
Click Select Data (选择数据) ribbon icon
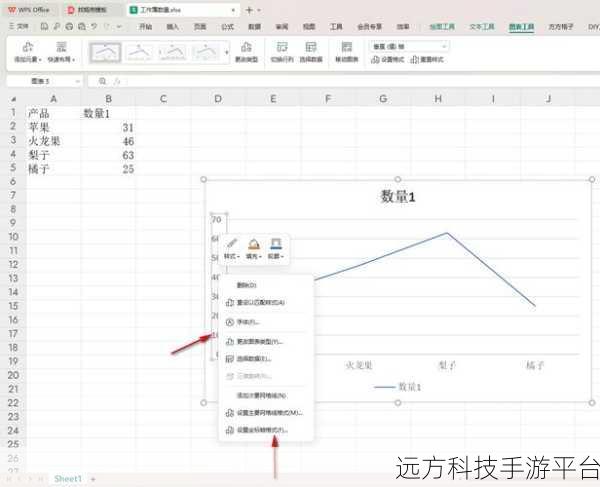pos(311,52)
